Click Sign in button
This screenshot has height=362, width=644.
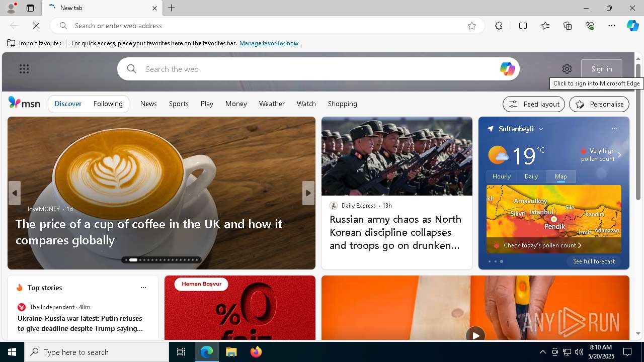point(602,69)
